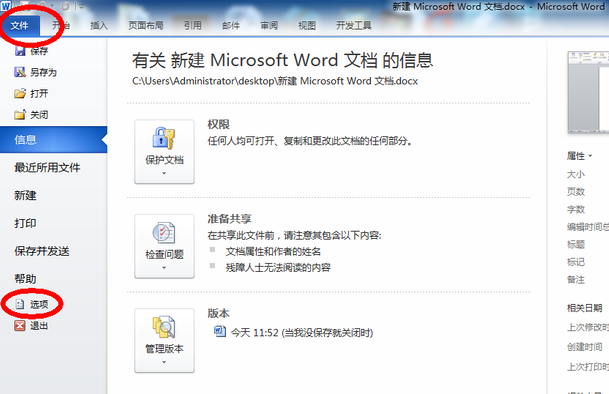Viewport: 609px width, 394px height.
Task: Select Recent Files (最近所用文件) in sidebar
Action: (47, 167)
